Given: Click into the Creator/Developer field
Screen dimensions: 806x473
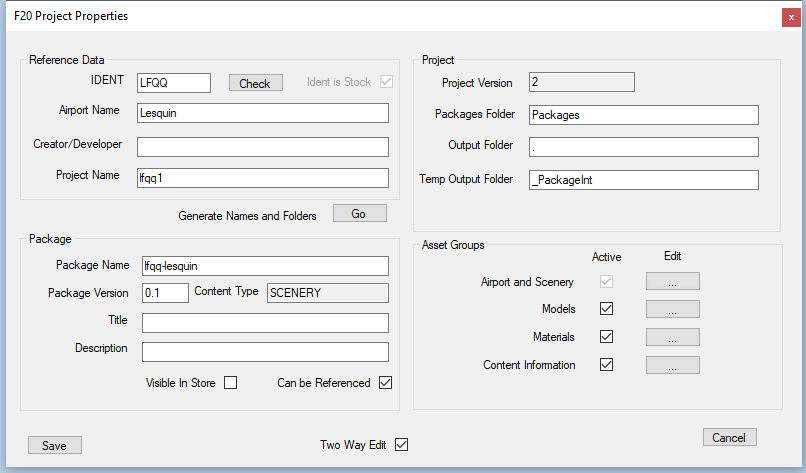Looking at the screenshot, I should click(262, 147).
